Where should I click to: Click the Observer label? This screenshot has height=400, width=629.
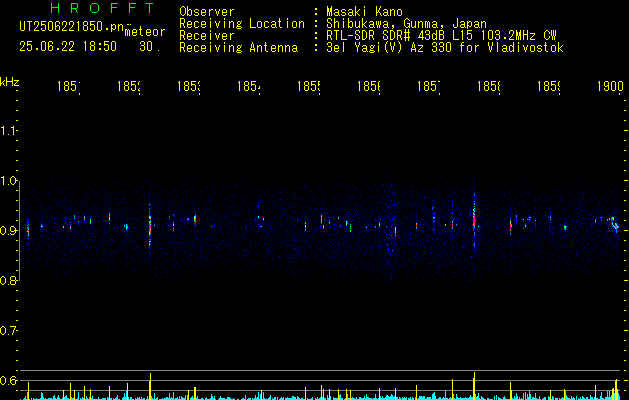pyautogui.click(x=207, y=12)
